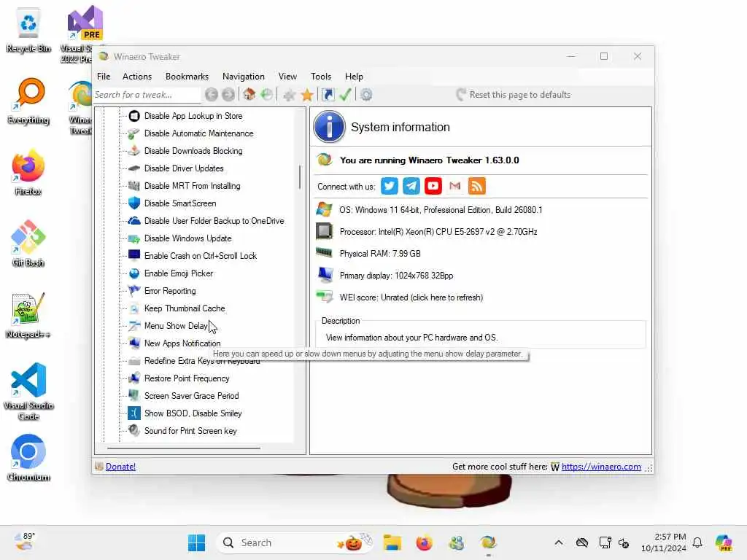This screenshot has width=747, height=560.
Task: Select Menu Show Delay tweak
Action: [176, 326]
